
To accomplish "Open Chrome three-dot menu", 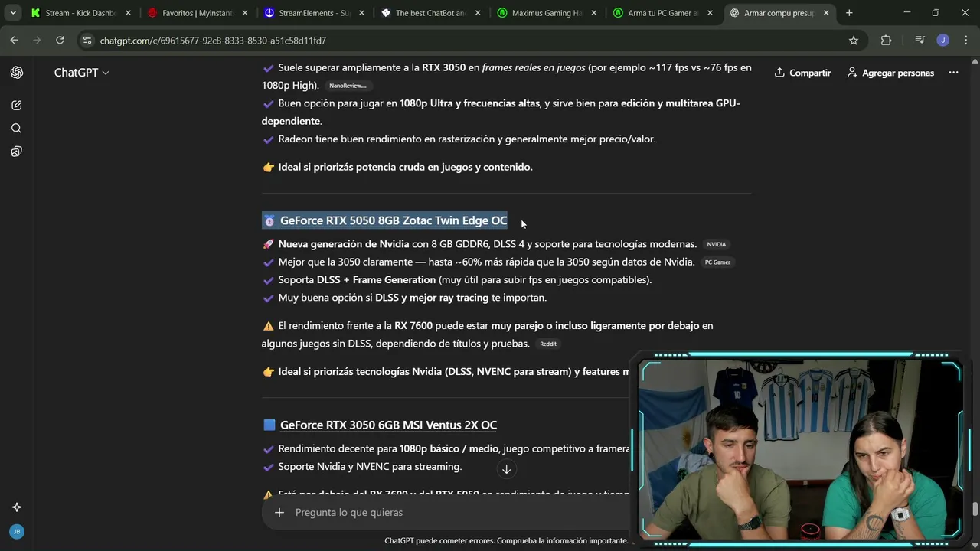I will (x=965, y=41).
